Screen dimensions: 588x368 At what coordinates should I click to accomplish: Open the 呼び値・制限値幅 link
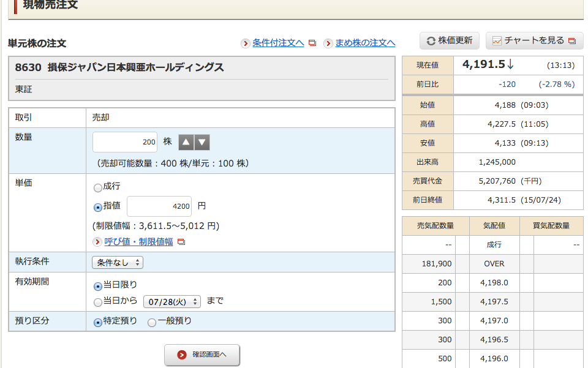[138, 242]
